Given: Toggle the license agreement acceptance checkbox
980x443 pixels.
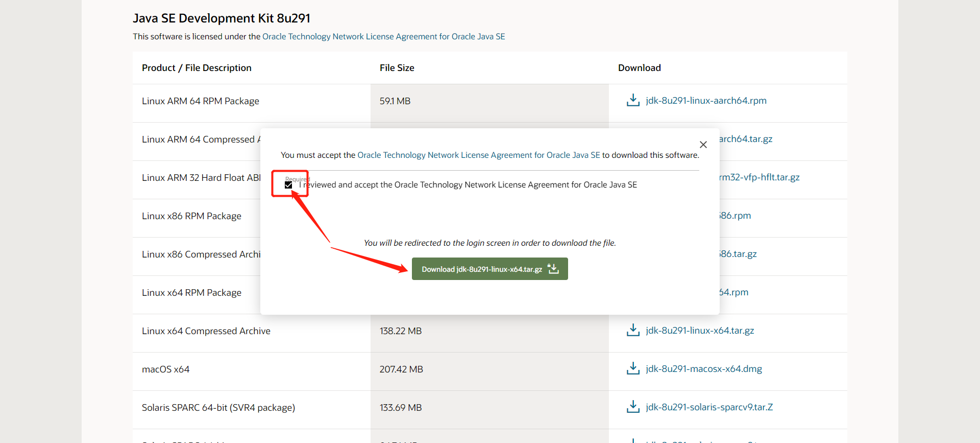Looking at the screenshot, I should pyautogui.click(x=288, y=185).
